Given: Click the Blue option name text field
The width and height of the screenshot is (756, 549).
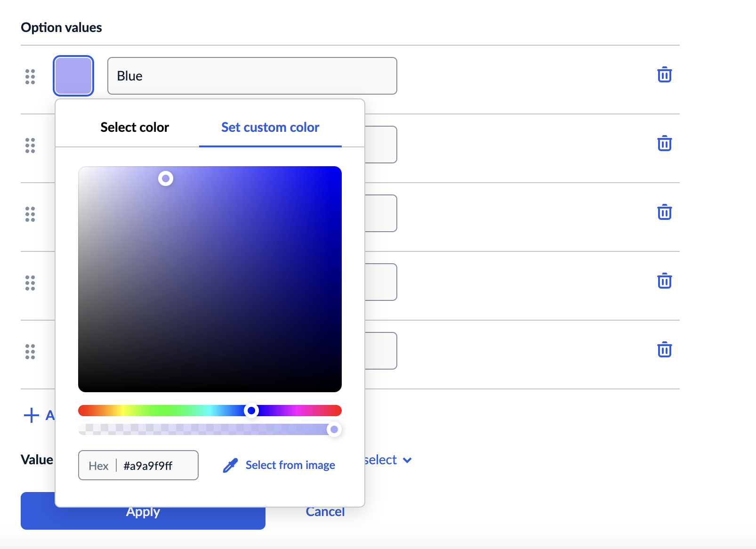Looking at the screenshot, I should pyautogui.click(x=252, y=75).
